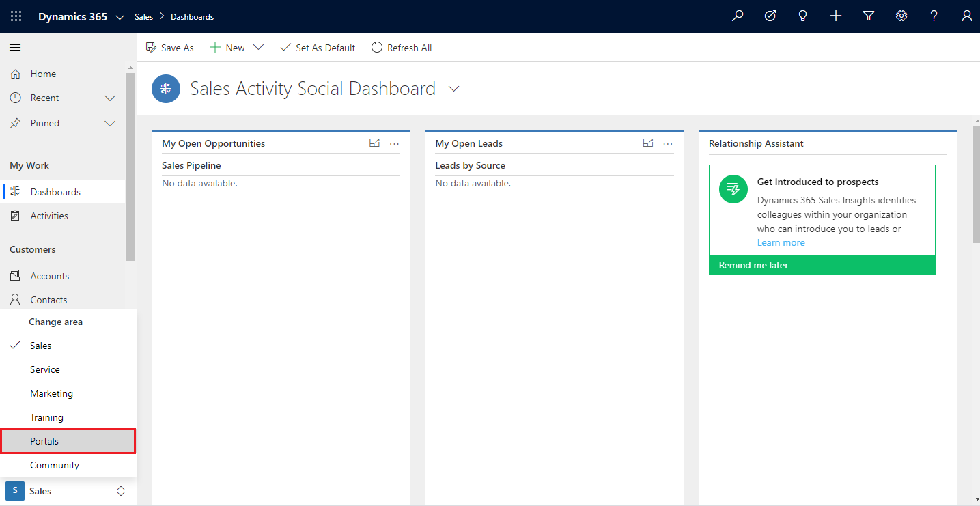Click the Activities clipboard icon
This screenshot has width=980, height=506.
16,216
